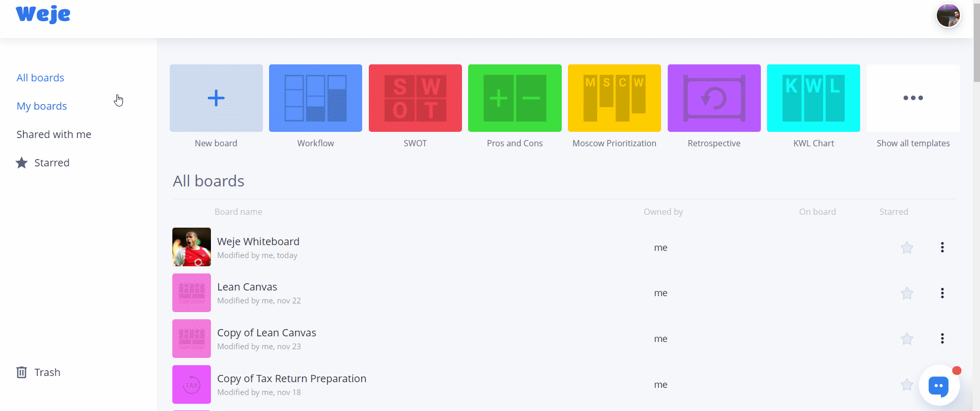This screenshot has width=980, height=411.
Task: Open Shared with me section
Action: tap(54, 134)
